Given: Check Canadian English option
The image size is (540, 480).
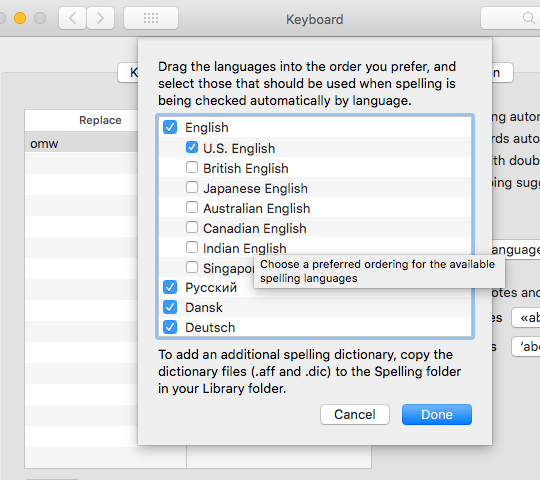Looking at the screenshot, I should pyautogui.click(x=192, y=227).
